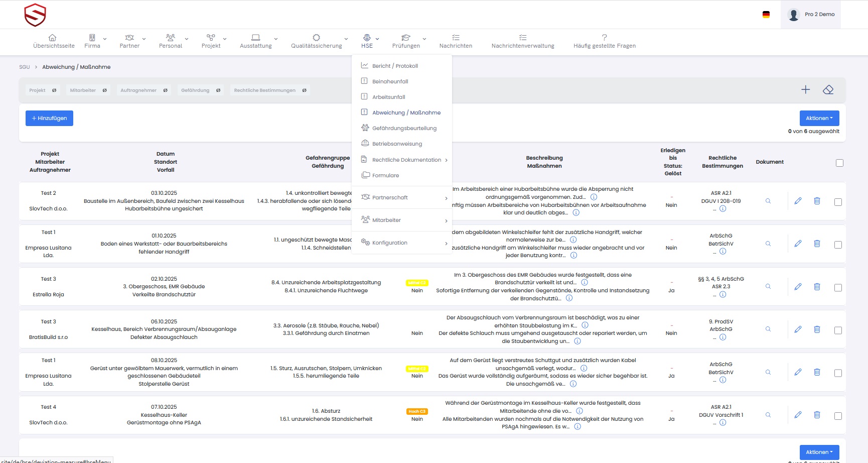Click the eraser icon to clear filters
This screenshot has height=463, width=868.
pyautogui.click(x=828, y=90)
